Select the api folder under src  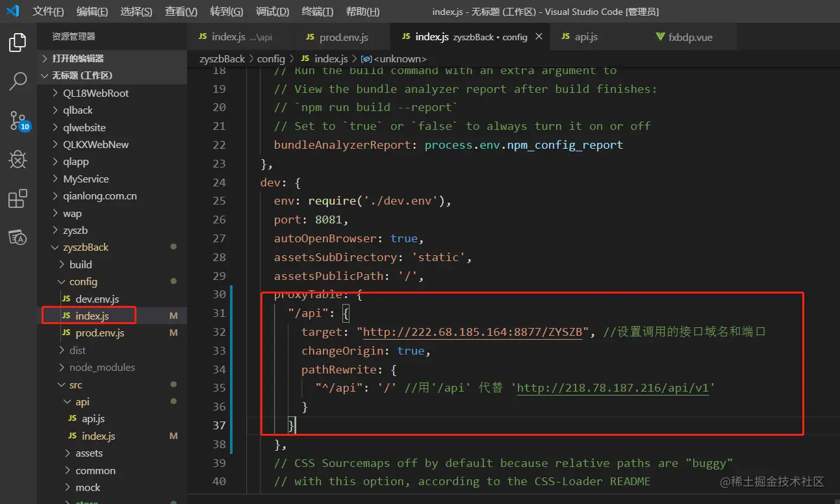112,402
